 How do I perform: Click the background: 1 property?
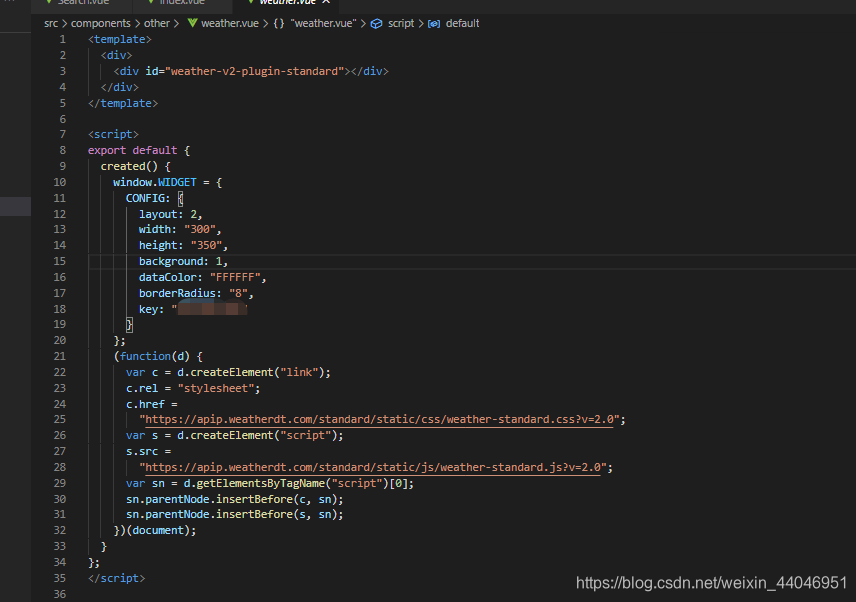183,261
